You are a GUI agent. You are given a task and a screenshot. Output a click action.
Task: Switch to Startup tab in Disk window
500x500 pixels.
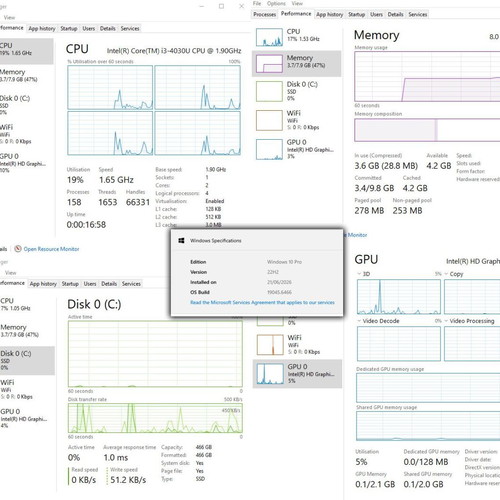pos(70,284)
